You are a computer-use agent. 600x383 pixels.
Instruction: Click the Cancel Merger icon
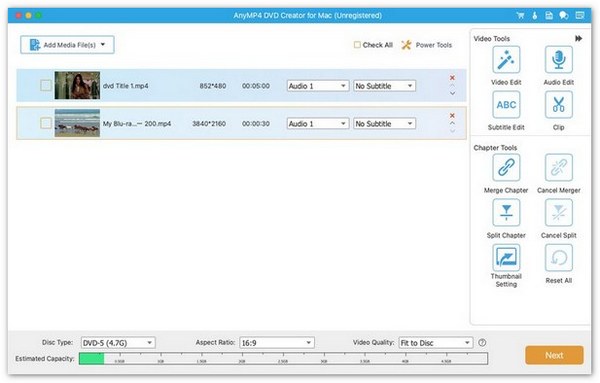tap(558, 168)
